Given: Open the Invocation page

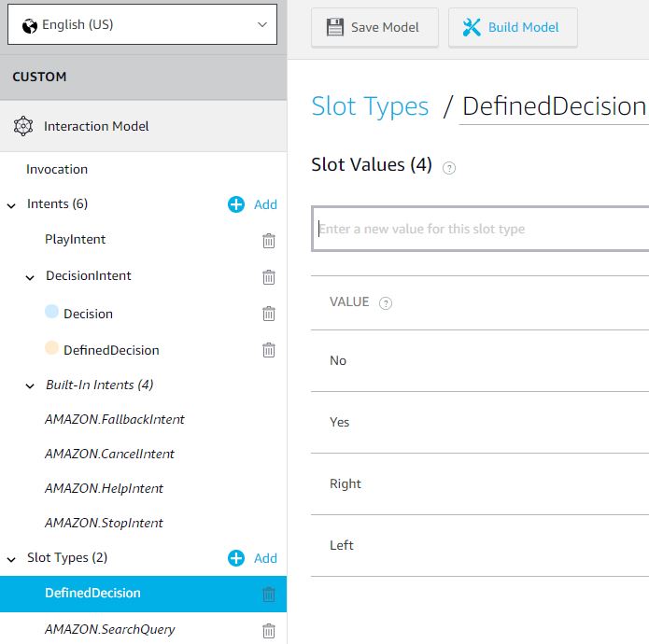Looking at the screenshot, I should click(57, 169).
